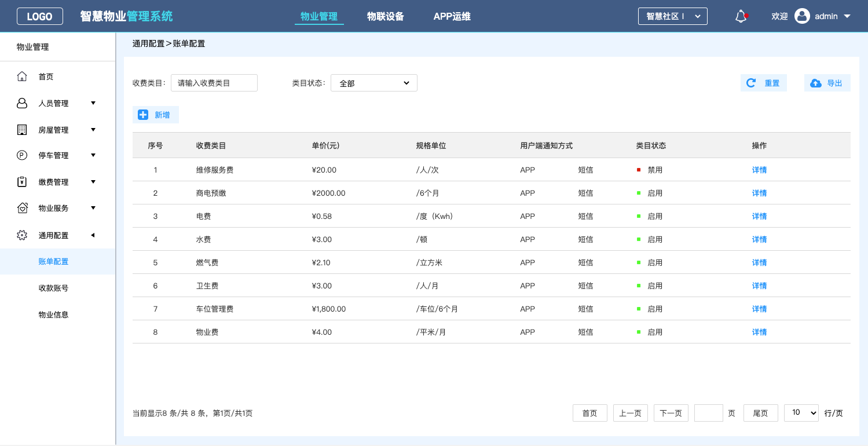Screen dimensions: 868x446
Task: Switch to the APP运维 top tab
Action: (452, 16)
